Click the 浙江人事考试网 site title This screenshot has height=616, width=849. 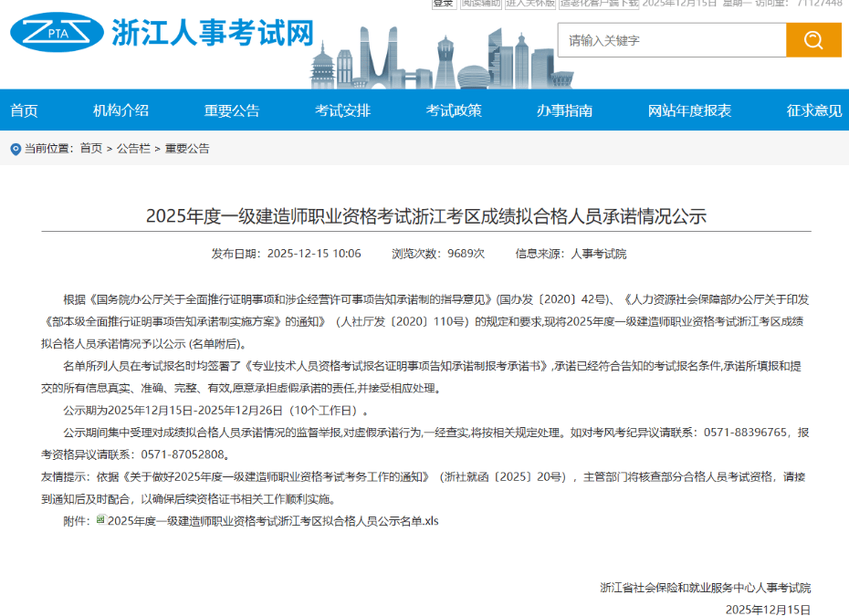213,33
